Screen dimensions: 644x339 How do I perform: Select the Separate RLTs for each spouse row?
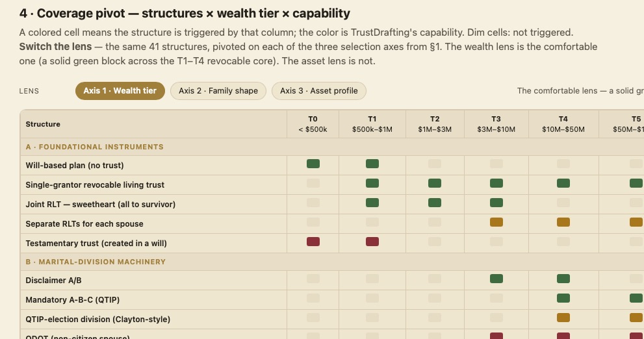[x=332, y=223]
